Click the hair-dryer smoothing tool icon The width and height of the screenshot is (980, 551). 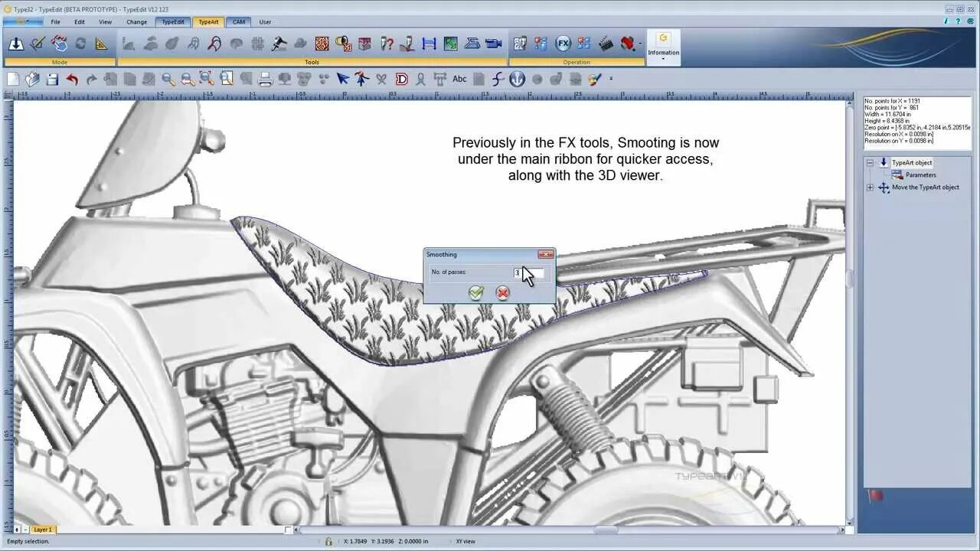(x=279, y=44)
